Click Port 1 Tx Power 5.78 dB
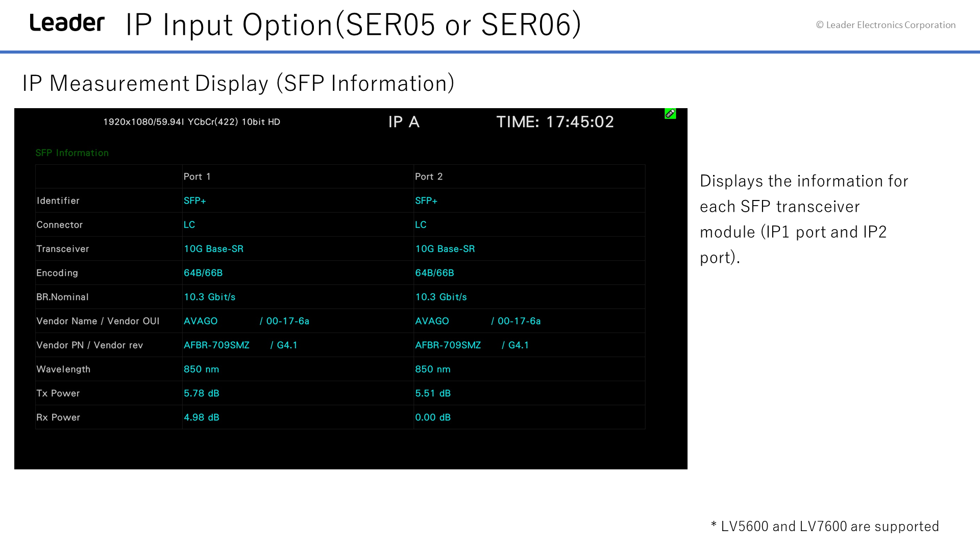The image size is (980, 551). coord(202,393)
